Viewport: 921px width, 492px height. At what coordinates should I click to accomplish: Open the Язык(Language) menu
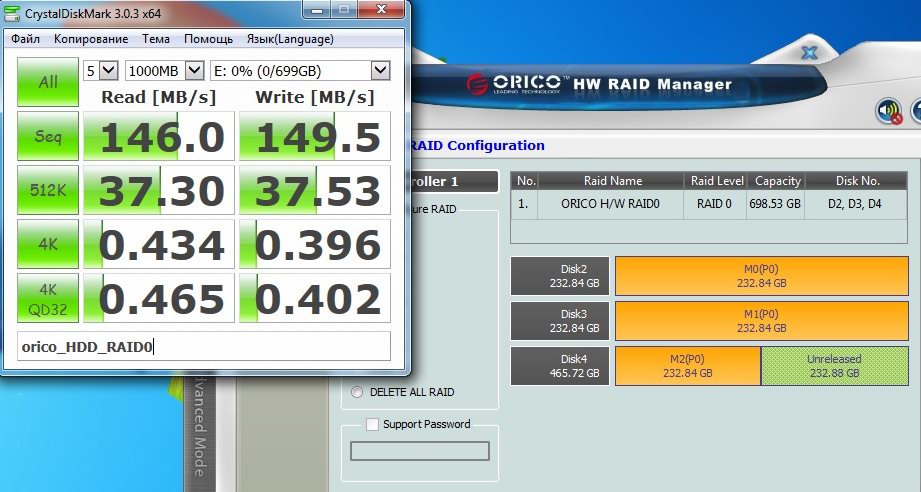290,39
